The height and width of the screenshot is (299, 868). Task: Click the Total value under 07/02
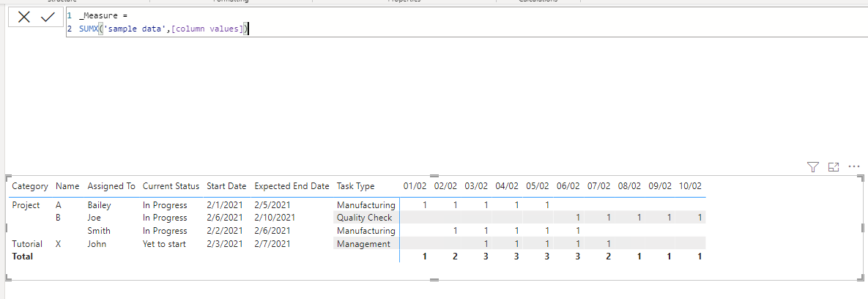pos(608,256)
